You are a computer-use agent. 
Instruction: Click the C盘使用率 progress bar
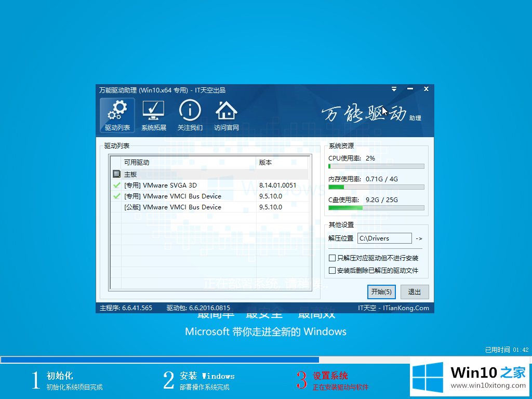[x=376, y=208]
